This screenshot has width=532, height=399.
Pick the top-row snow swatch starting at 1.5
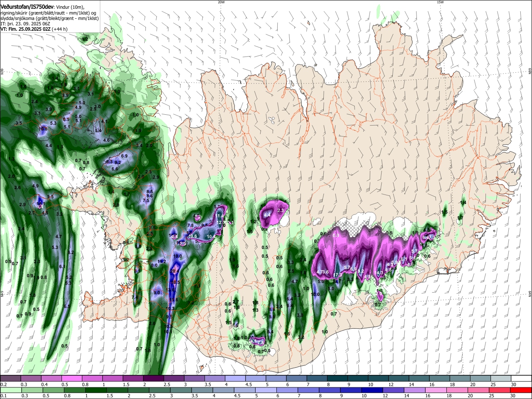(x=133, y=378)
